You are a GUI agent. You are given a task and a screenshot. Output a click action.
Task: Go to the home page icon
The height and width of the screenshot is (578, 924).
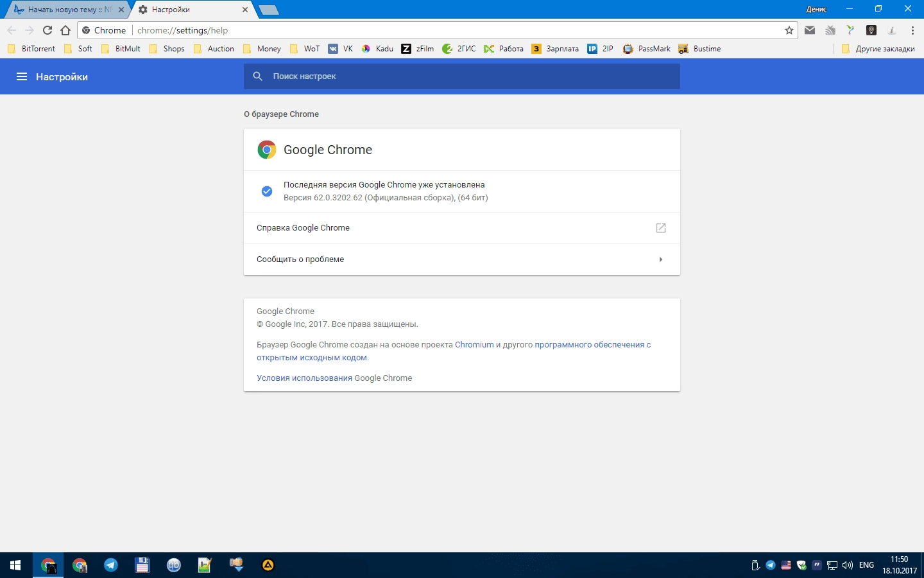click(65, 30)
